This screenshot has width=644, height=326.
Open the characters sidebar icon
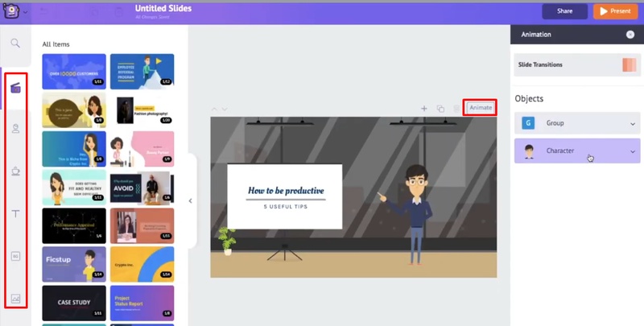15,129
